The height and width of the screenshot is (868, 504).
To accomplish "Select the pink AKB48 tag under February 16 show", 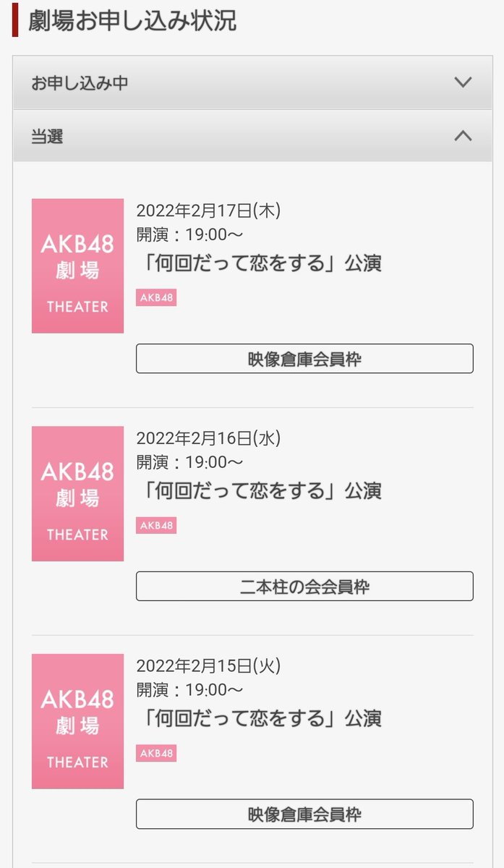I will click(x=156, y=525).
